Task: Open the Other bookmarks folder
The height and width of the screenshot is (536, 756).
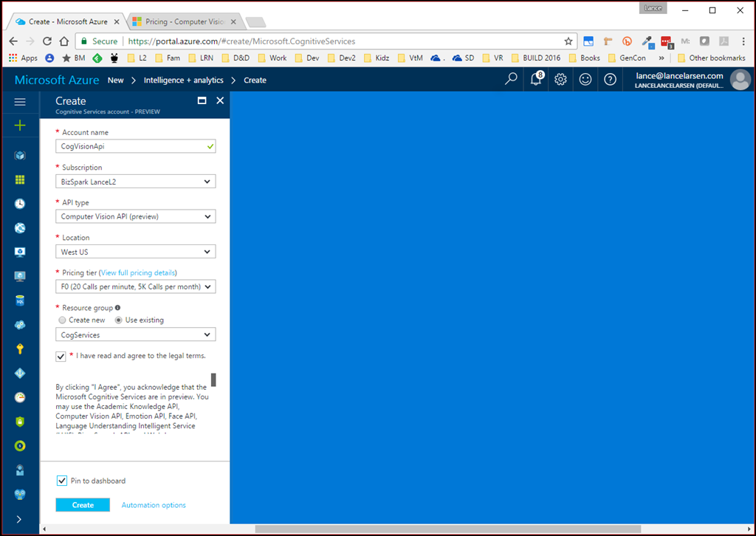Action: tap(711, 58)
